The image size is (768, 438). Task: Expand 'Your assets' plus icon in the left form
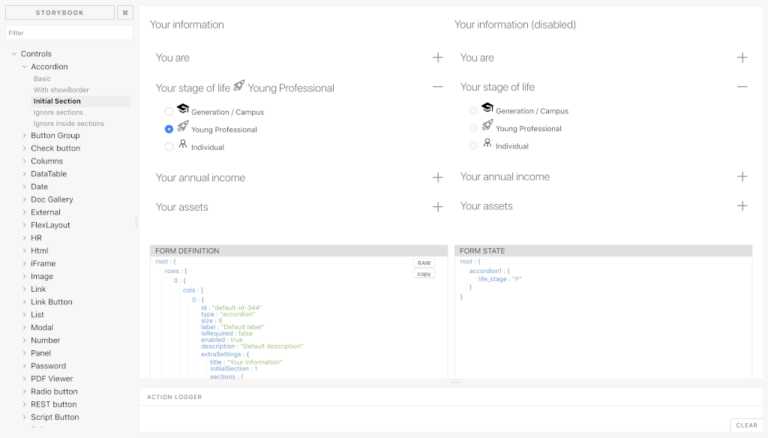click(x=438, y=207)
